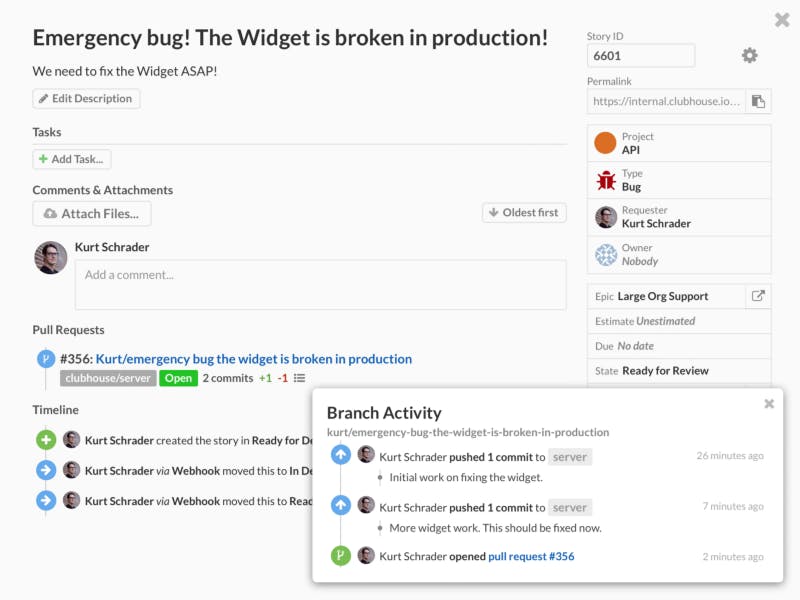Screen dimensions: 800x600
Task: Click the Add Task button
Action: [x=72, y=159]
